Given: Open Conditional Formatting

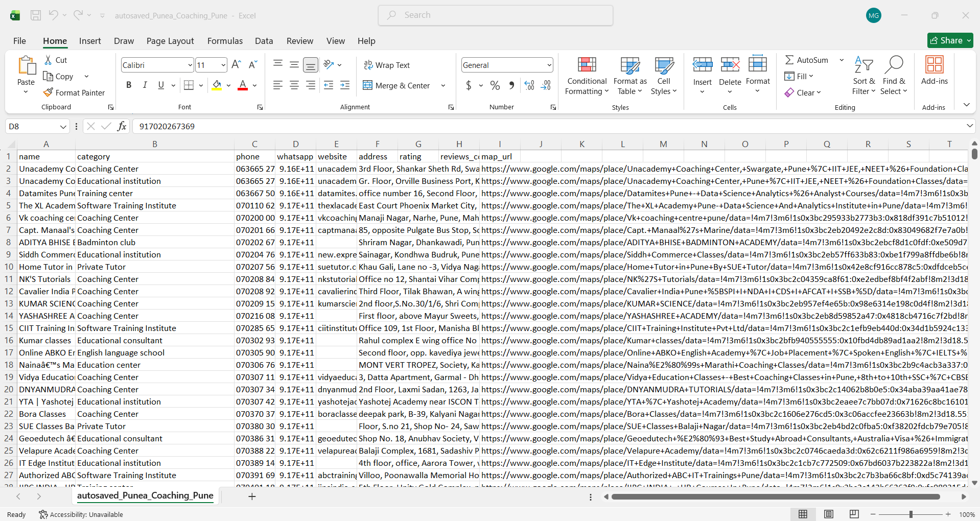Looking at the screenshot, I should (587, 76).
